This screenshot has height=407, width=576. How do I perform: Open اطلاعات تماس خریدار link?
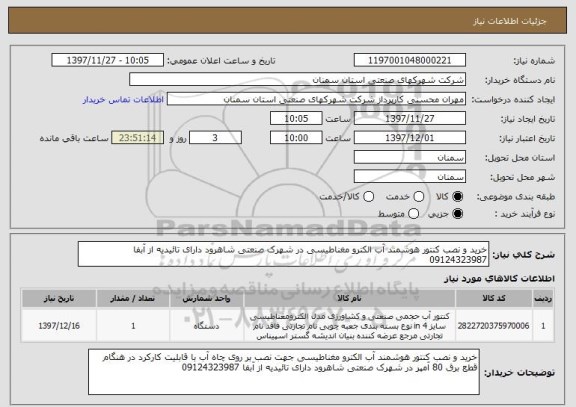pyautogui.click(x=123, y=100)
